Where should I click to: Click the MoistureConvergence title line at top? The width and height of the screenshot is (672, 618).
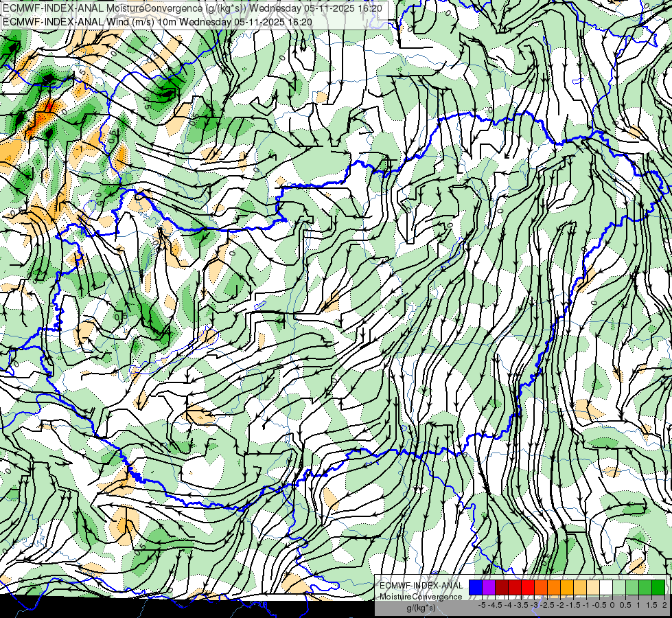(193, 8)
